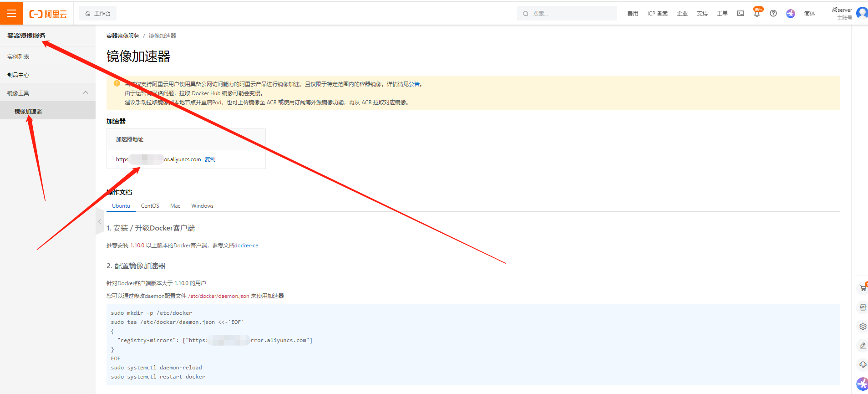Open the mobile APP floating icon
The image size is (868, 394).
click(x=863, y=307)
